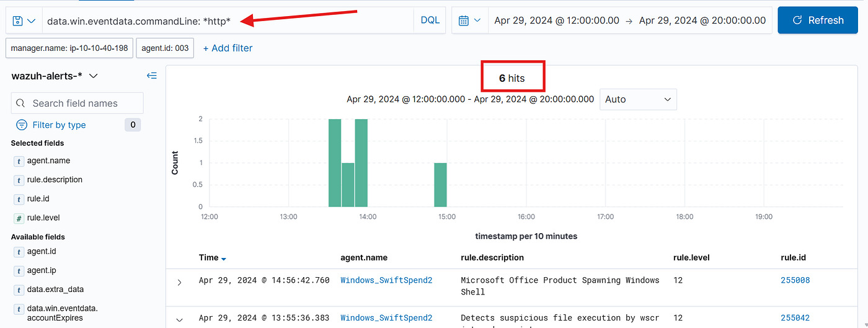The width and height of the screenshot is (868, 328).
Task: Click the end date Apr 29 20:00:00.00
Action: [x=702, y=20]
